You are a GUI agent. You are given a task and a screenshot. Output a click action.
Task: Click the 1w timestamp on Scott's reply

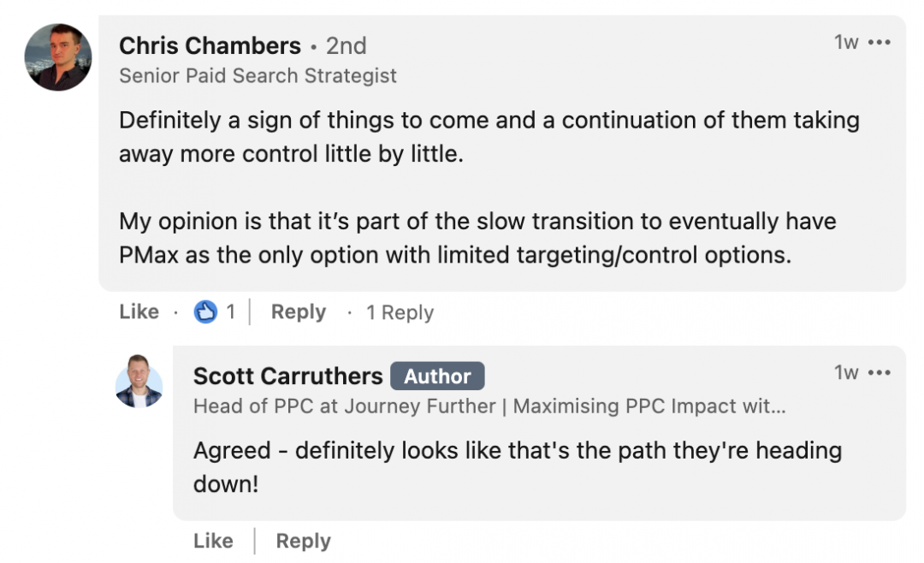click(x=845, y=372)
